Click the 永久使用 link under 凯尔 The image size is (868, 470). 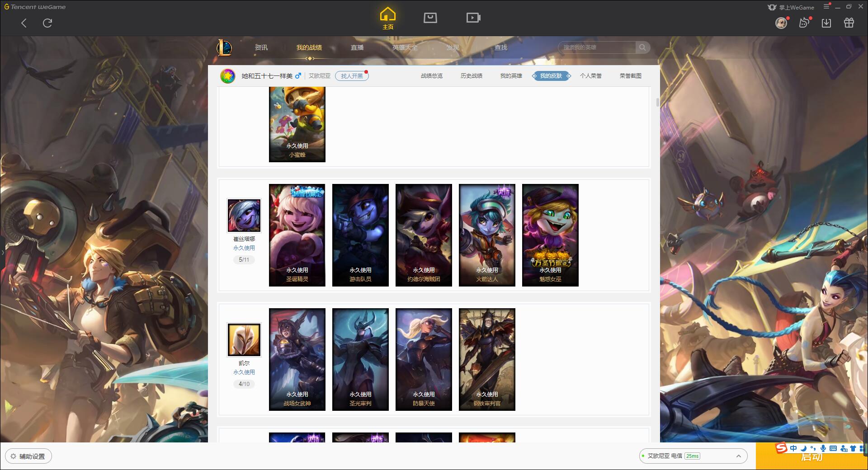(x=244, y=372)
